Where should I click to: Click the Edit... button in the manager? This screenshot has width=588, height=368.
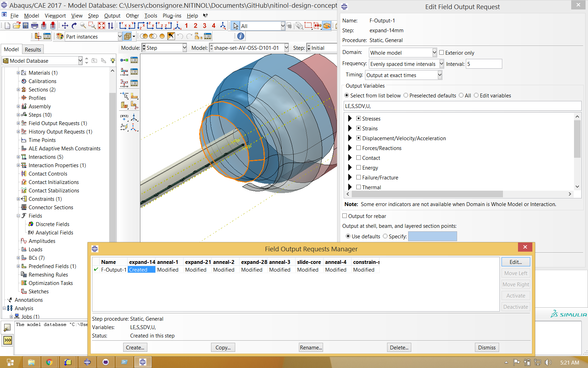(x=516, y=262)
